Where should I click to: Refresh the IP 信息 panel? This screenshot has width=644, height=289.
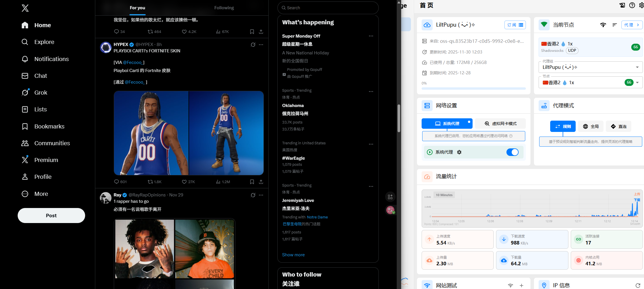coord(638,285)
